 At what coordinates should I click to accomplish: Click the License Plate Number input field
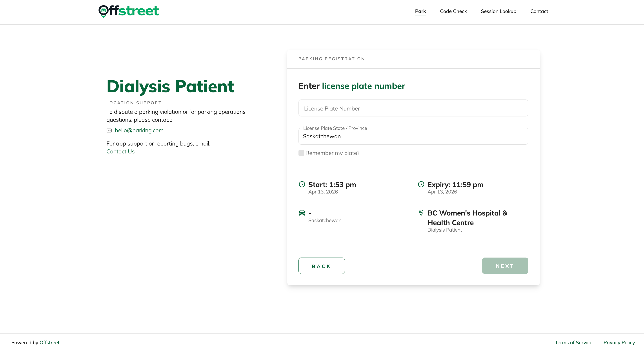[413, 108]
